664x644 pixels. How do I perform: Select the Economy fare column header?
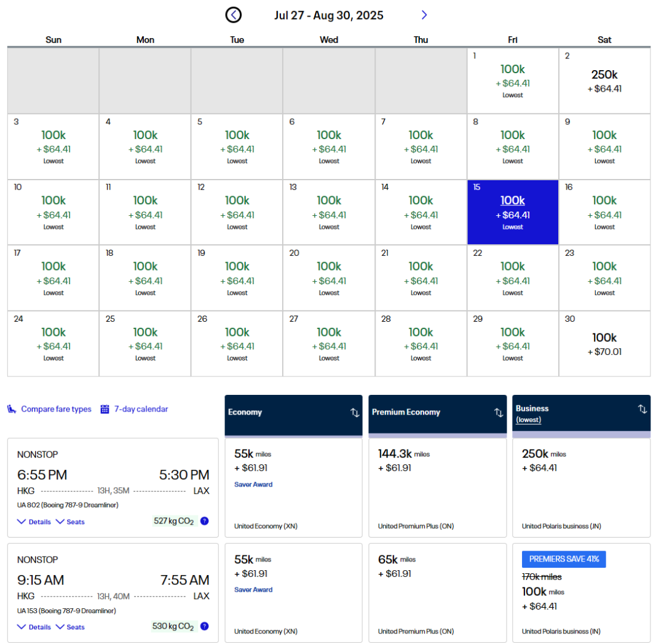pyautogui.click(x=293, y=415)
